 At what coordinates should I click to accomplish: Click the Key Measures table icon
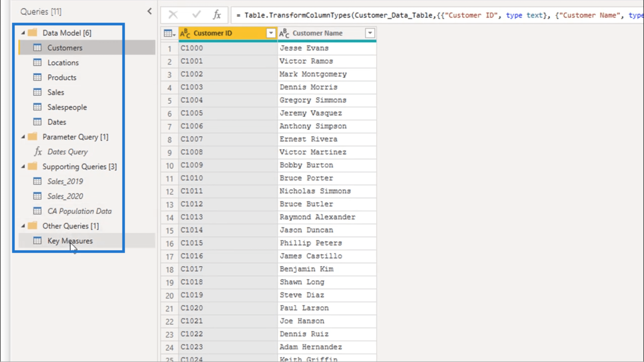37,241
